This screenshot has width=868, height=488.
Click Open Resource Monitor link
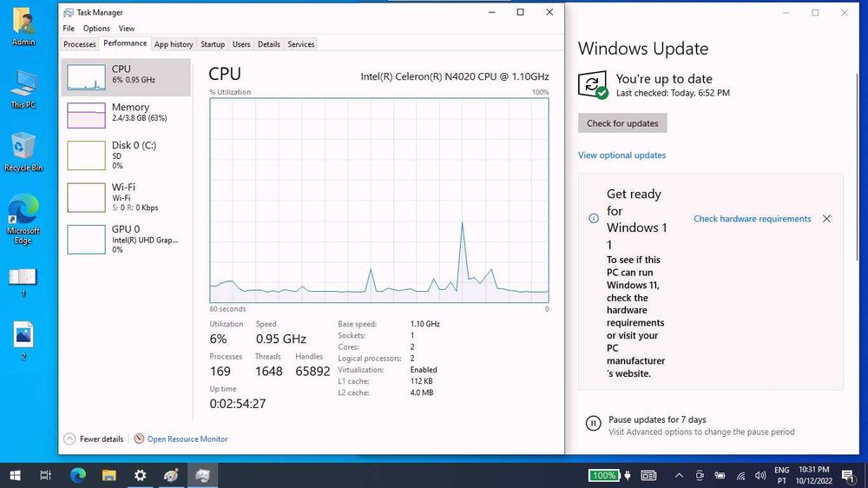click(x=187, y=439)
